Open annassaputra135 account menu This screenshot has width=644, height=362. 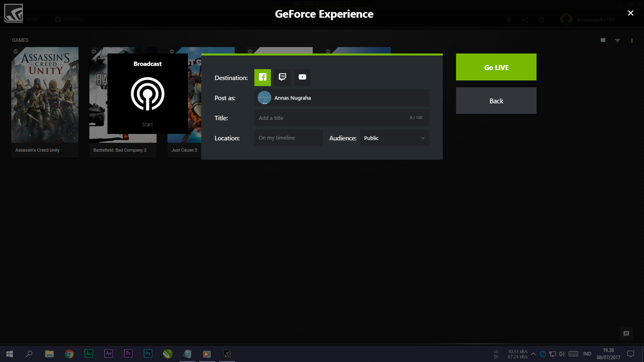tap(588, 19)
